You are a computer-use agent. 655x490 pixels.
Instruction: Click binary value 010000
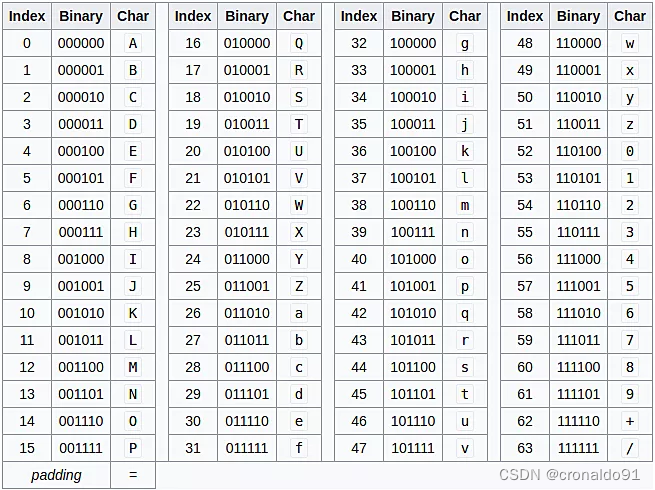click(247, 43)
